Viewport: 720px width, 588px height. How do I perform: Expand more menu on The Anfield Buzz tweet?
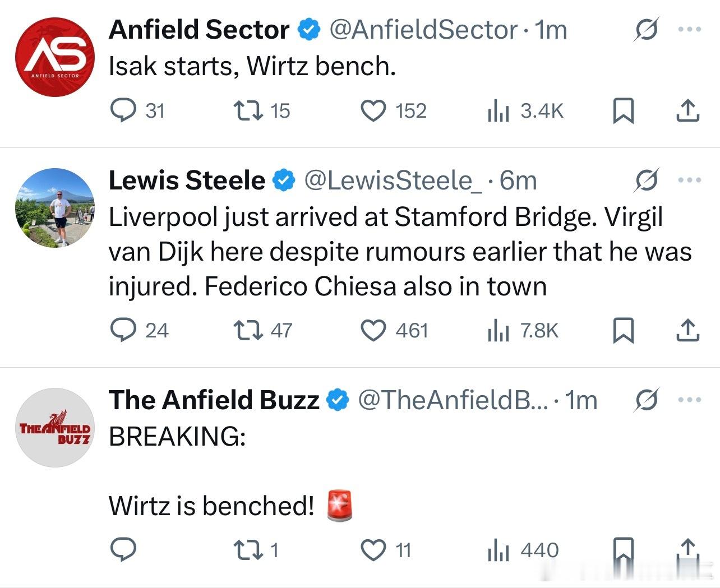coord(689,400)
